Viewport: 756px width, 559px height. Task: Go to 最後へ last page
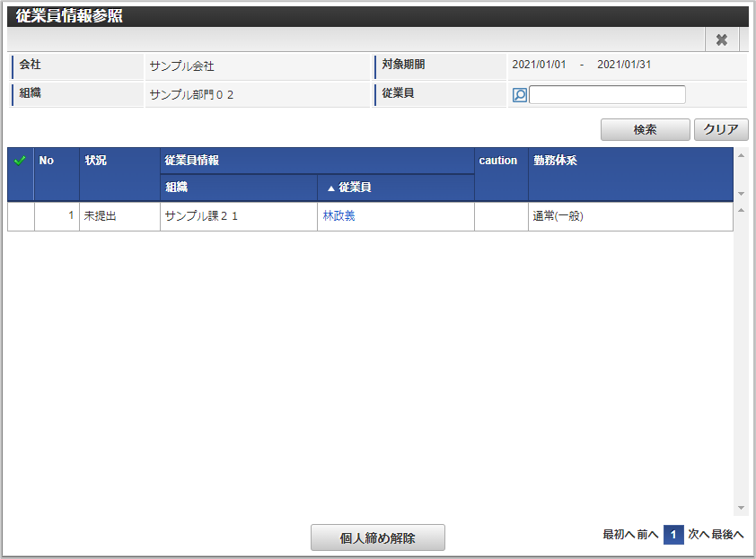pos(727,535)
